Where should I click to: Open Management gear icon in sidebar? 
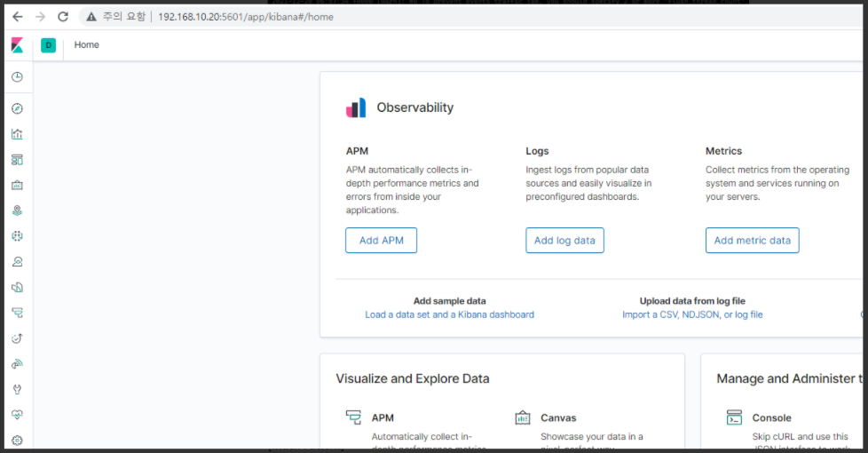[17, 441]
